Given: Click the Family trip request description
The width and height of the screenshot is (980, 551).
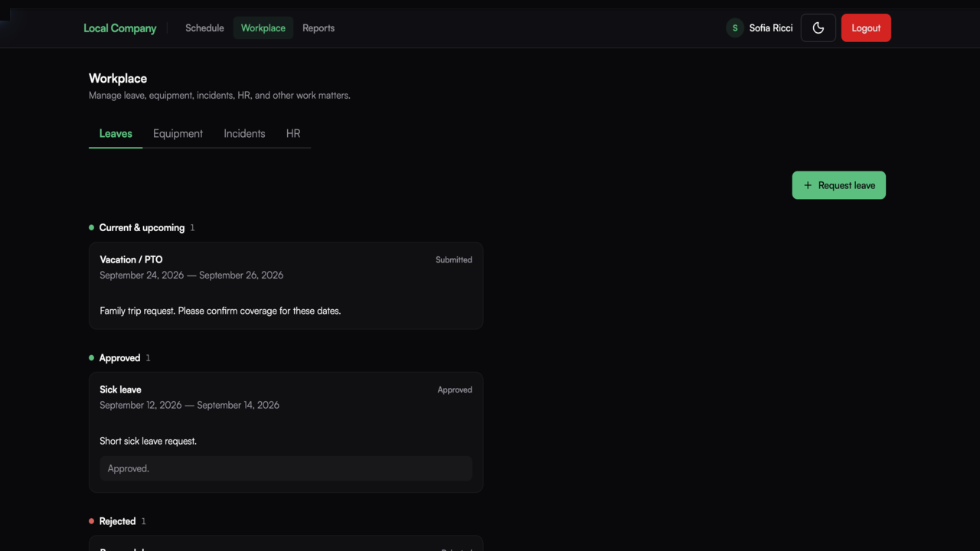Looking at the screenshot, I should [220, 311].
